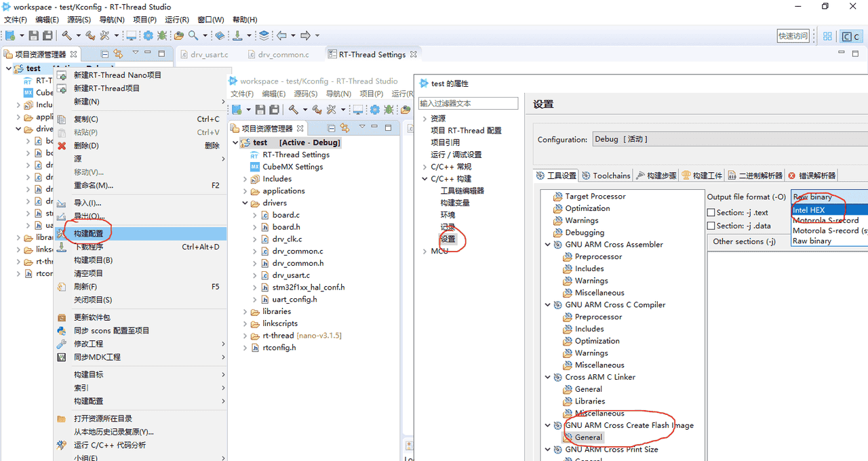Click the Save icon in main toolbar
This screenshot has height=461, width=868.
point(34,35)
